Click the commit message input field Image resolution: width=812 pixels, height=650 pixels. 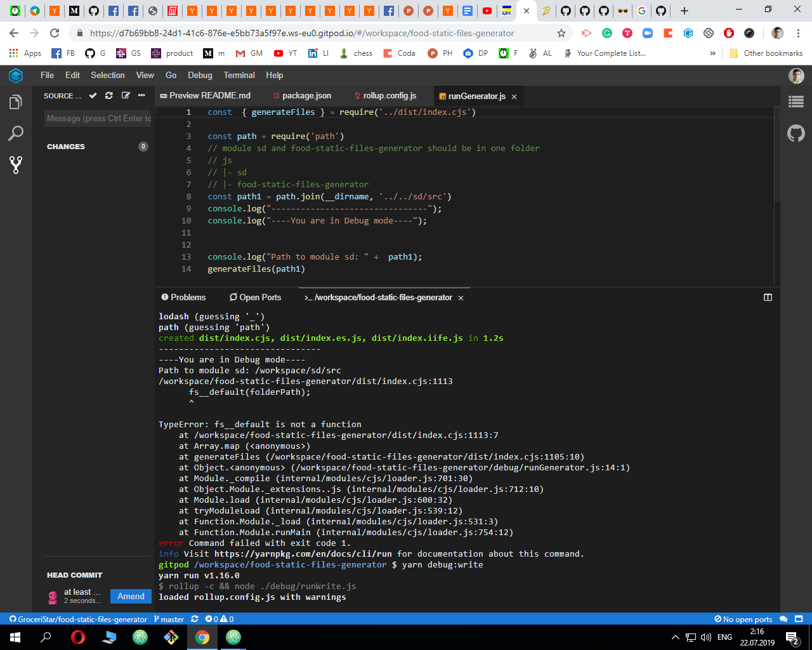pos(97,118)
